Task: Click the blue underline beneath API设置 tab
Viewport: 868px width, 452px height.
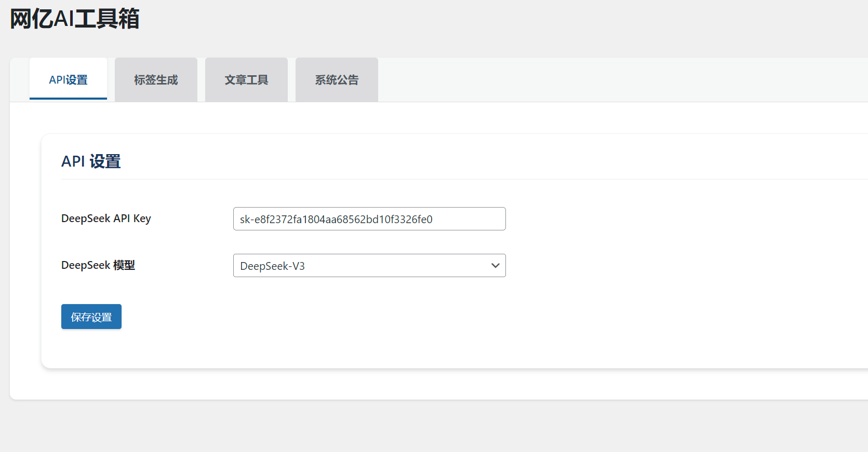Action: [x=68, y=98]
